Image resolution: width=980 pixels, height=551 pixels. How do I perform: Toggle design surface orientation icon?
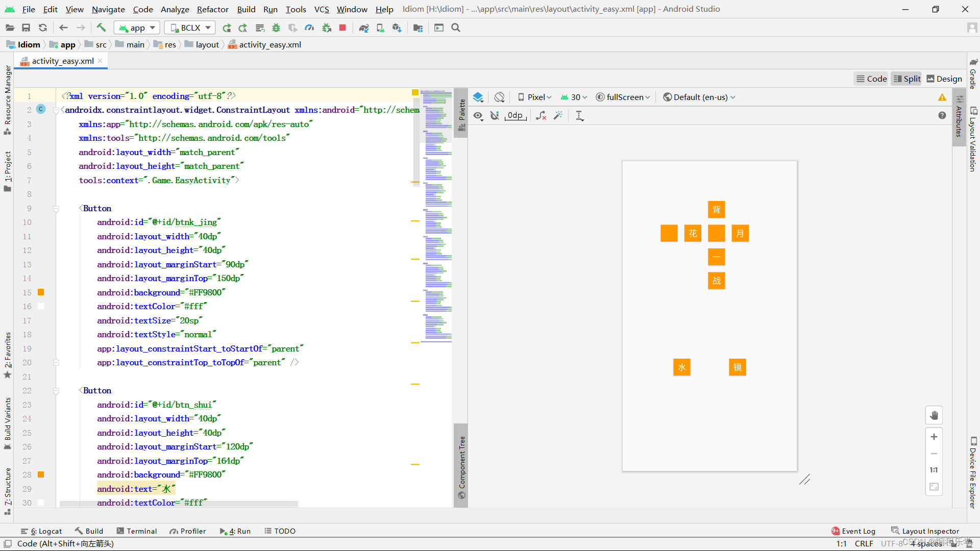[499, 97]
